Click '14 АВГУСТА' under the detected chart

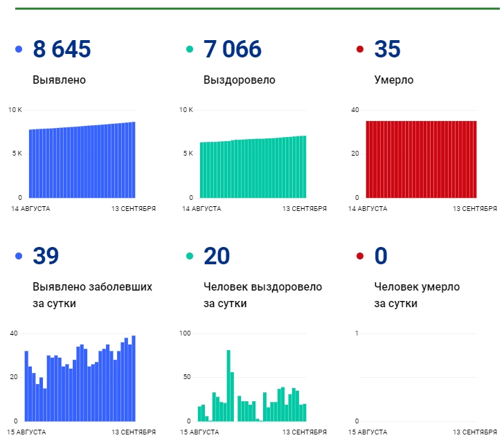[30, 209]
